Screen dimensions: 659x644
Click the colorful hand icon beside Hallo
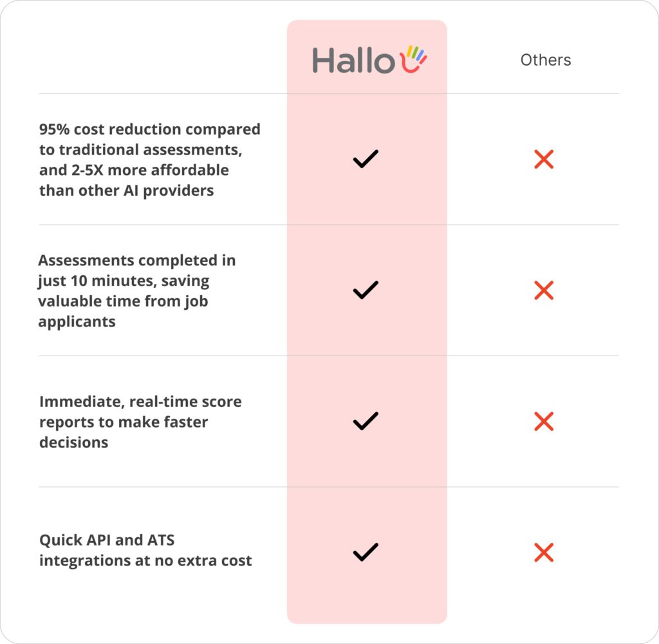coord(414,59)
